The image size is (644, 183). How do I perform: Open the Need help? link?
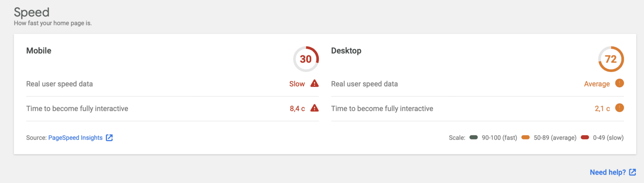click(x=608, y=172)
